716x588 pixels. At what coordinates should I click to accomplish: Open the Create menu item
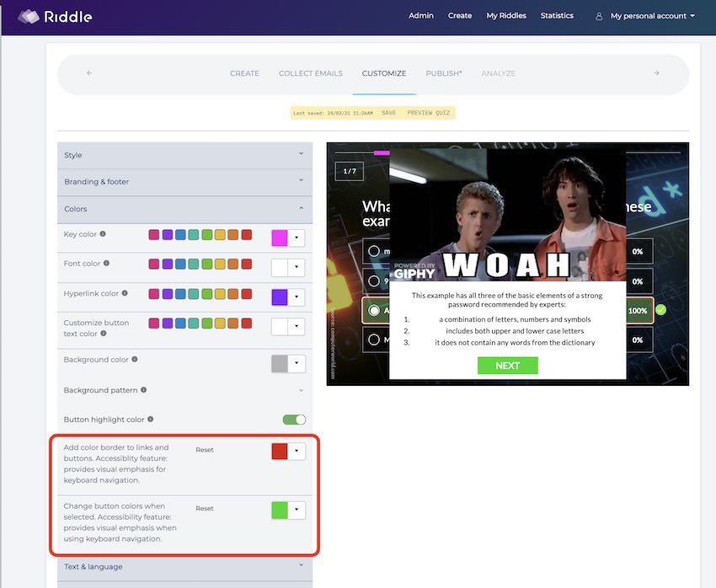pyautogui.click(x=460, y=15)
